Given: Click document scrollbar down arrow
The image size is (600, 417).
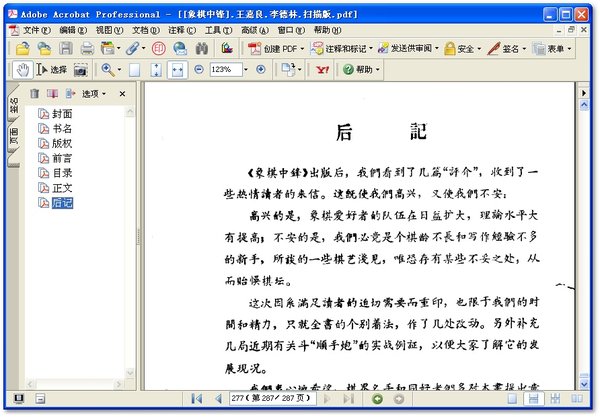Looking at the screenshot, I should pyautogui.click(x=584, y=384).
